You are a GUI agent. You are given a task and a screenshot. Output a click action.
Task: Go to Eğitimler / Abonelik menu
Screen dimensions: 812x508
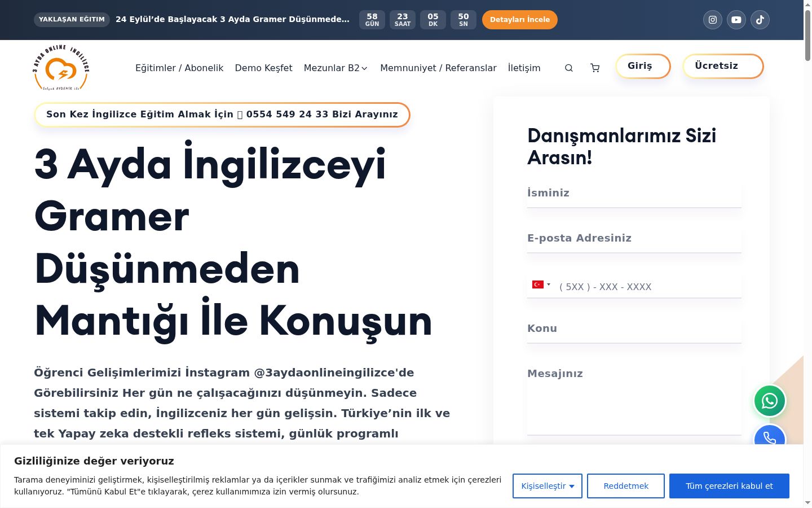(x=179, y=68)
